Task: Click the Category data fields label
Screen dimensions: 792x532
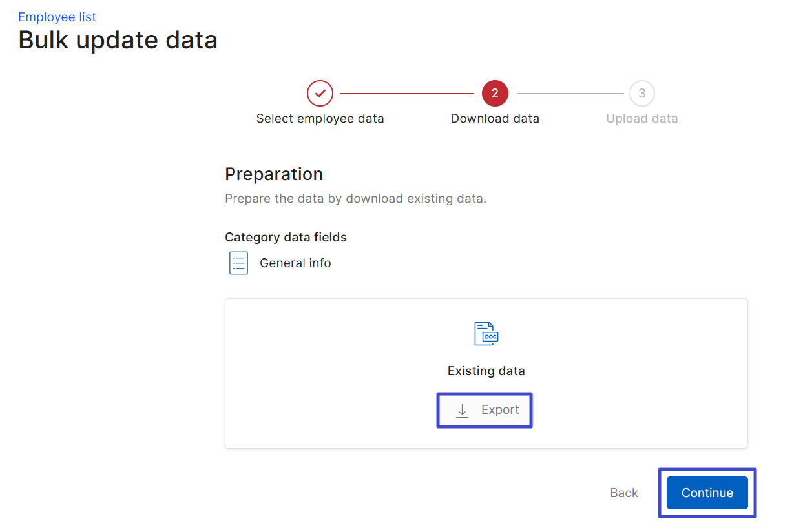Action: [x=286, y=238]
